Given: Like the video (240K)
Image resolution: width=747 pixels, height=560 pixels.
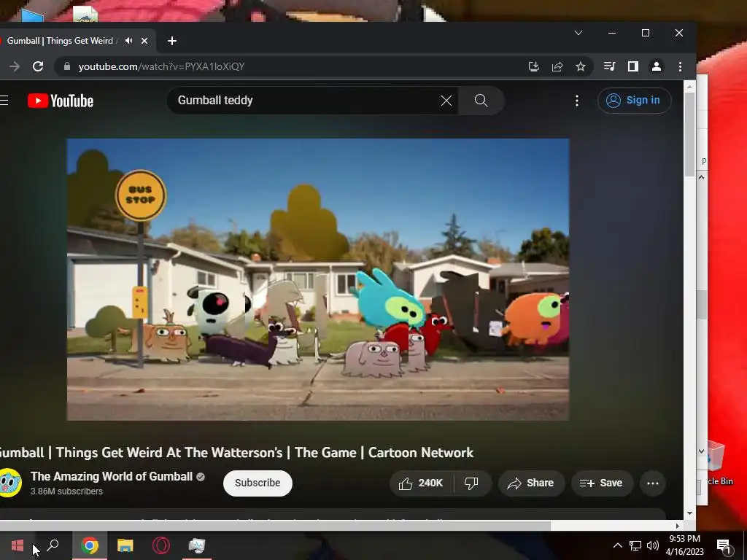Looking at the screenshot, I should pos(422,483).
